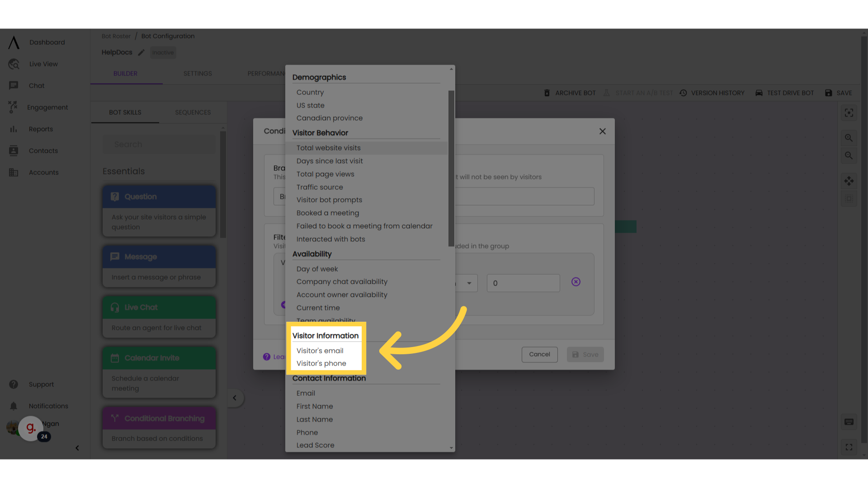Screen dimensions: 868x488
Task: Click the Cancel button in the dialog
Action: point(539,354)
